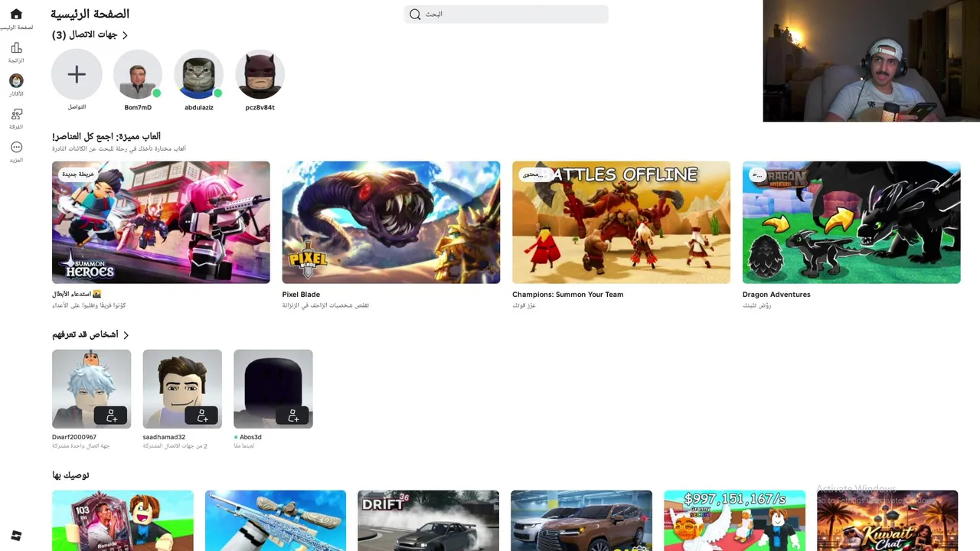Click the magnifier icon in search bar

coord(415,14)
